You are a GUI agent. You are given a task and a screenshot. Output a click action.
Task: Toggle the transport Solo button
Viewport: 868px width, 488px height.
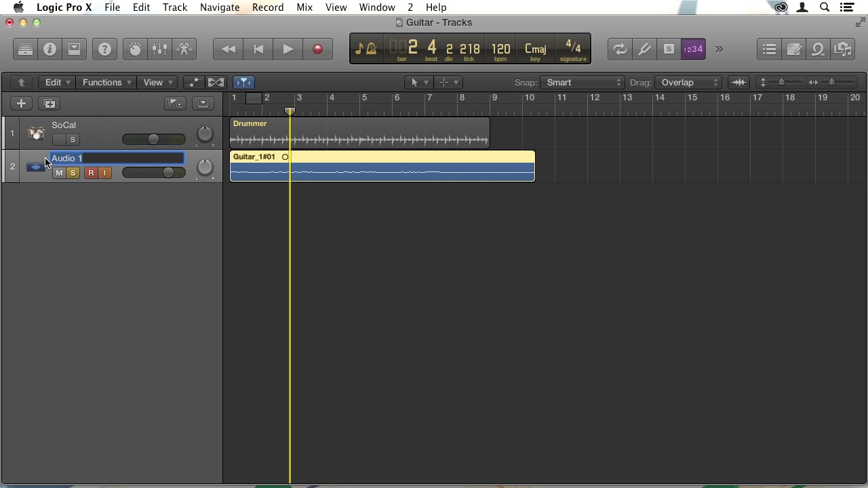click(x=669, y=49)
